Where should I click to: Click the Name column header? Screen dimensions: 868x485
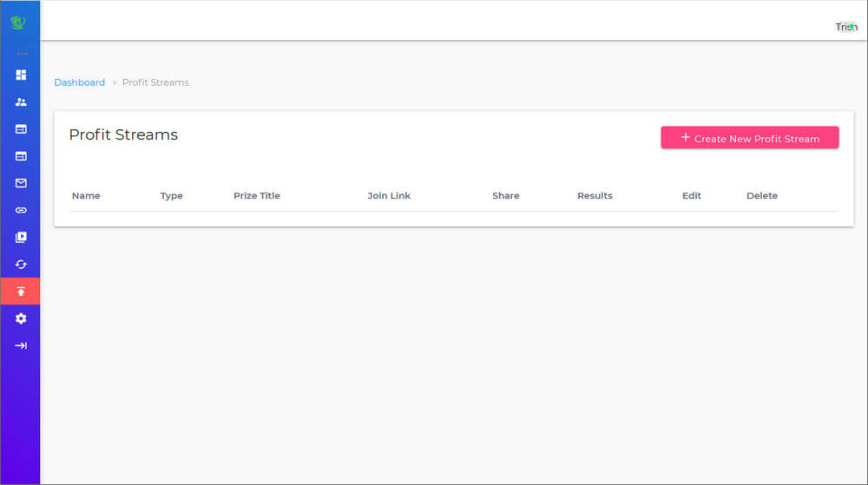(x=86, y=196)
